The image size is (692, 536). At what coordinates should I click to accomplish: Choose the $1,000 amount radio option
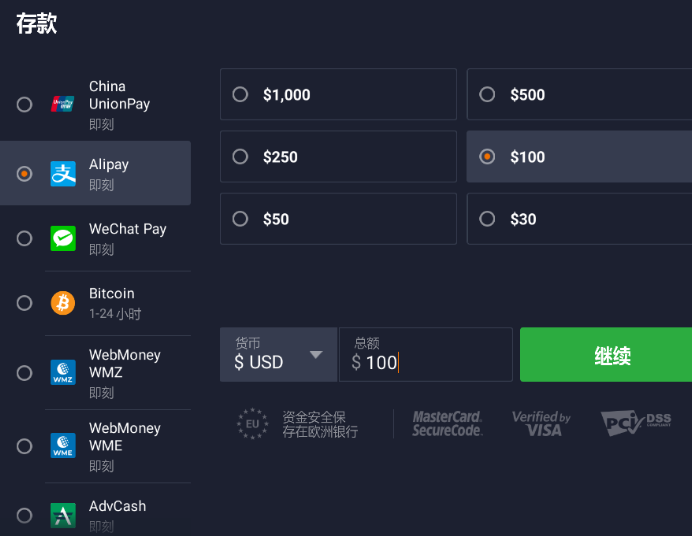pyautogui.click(x=338, y=94)
